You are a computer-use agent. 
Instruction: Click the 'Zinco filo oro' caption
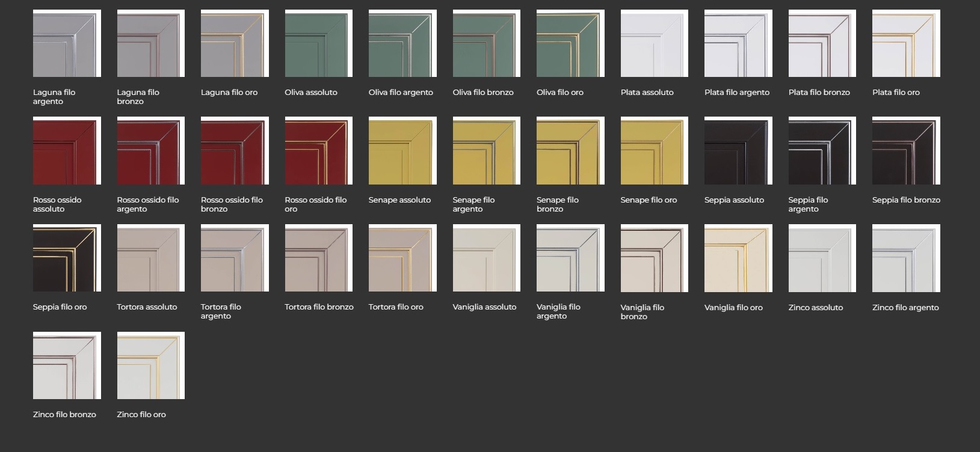[x=141, y=415]
